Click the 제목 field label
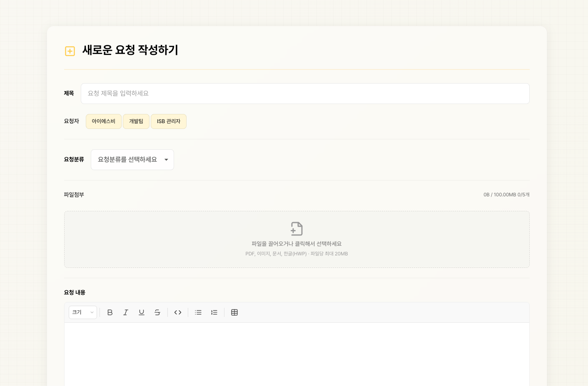588x386 pixels. pyautogui.click(x=69, y=94)
